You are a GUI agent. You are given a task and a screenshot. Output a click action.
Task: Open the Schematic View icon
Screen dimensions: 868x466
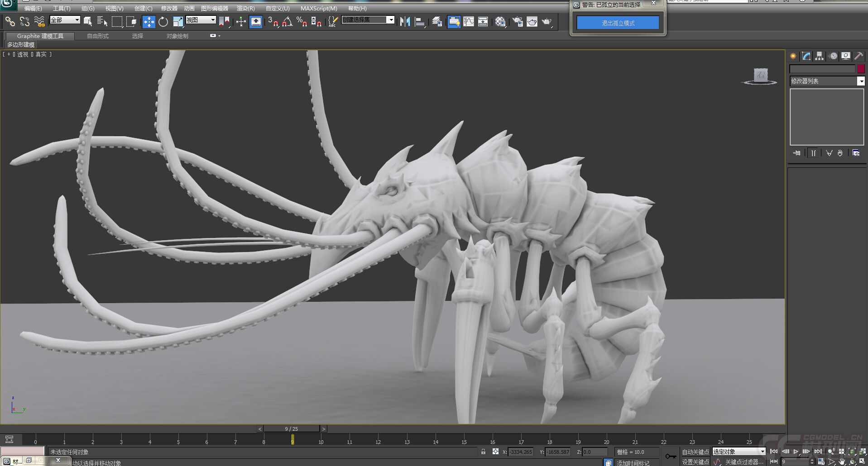pos(483,21)
